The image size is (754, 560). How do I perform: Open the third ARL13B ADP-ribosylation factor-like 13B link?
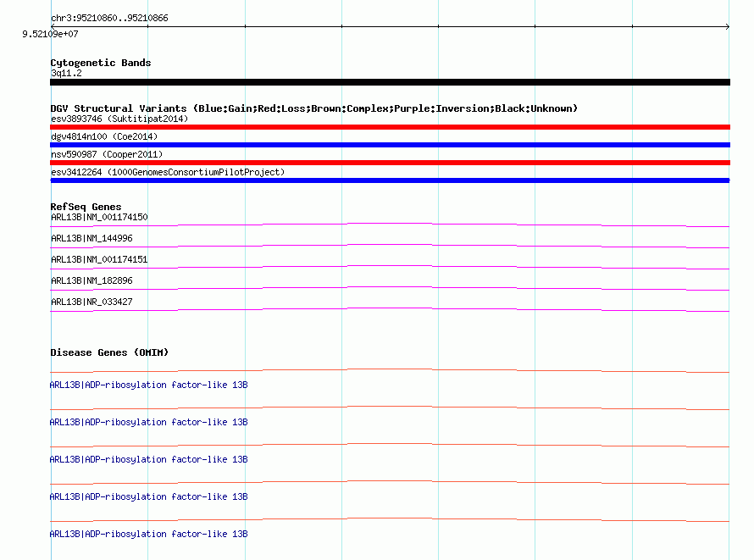(148, 459)
